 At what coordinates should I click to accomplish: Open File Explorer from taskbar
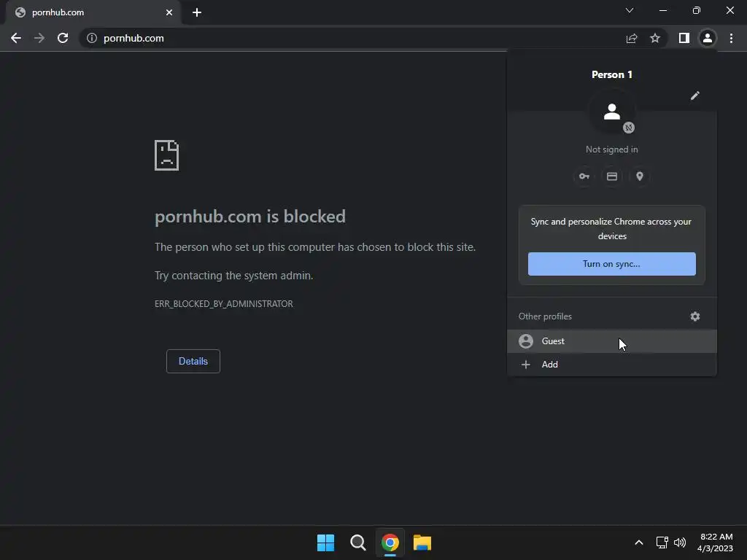[422, 542]
